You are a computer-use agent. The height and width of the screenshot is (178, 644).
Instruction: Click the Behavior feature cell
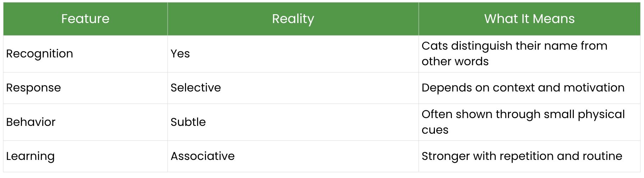pyautogui.click(x=31, y=122)
